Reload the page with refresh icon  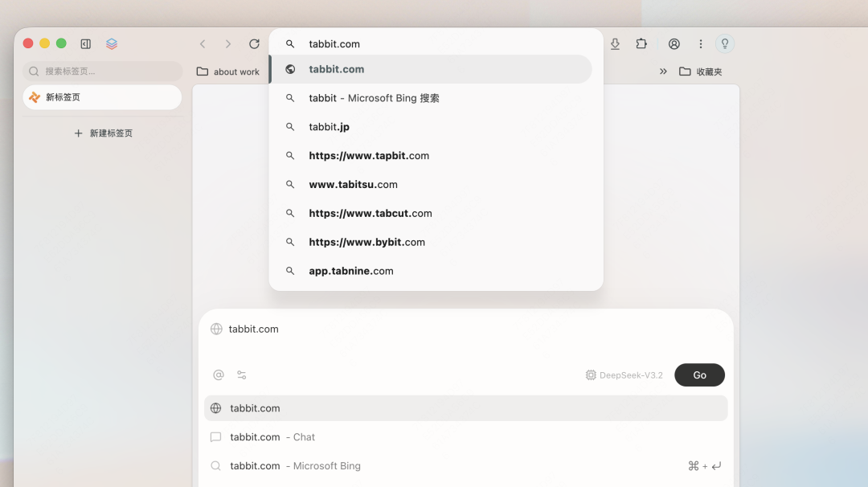254,43
